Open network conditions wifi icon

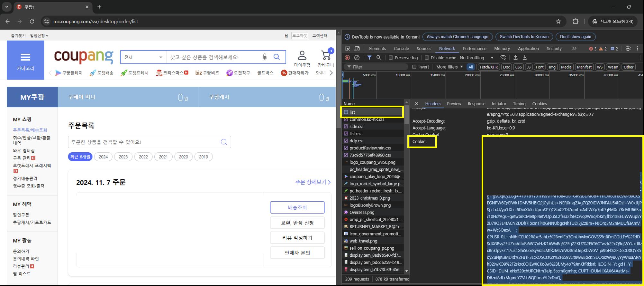503,58
